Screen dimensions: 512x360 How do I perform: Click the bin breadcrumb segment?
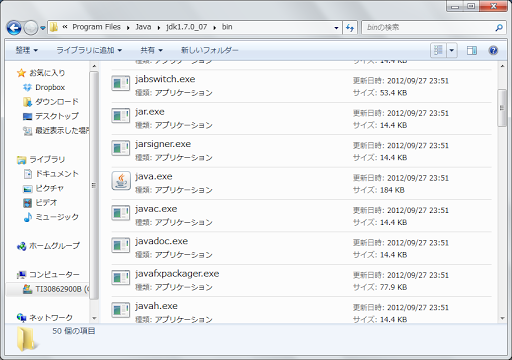(227, 27)
